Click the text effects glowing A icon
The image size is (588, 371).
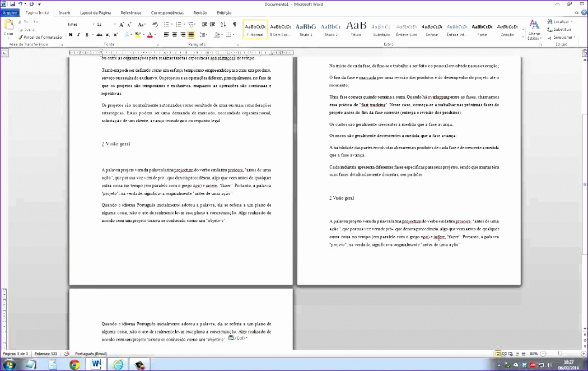point(127,35)
